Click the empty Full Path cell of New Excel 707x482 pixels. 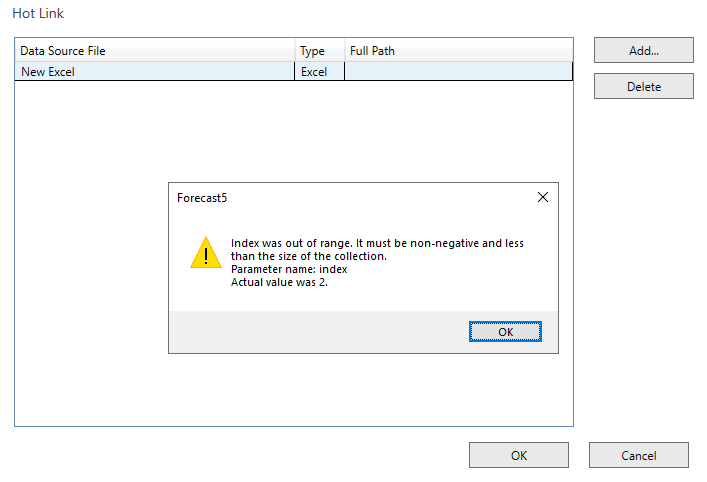click(x=459, y=72)
